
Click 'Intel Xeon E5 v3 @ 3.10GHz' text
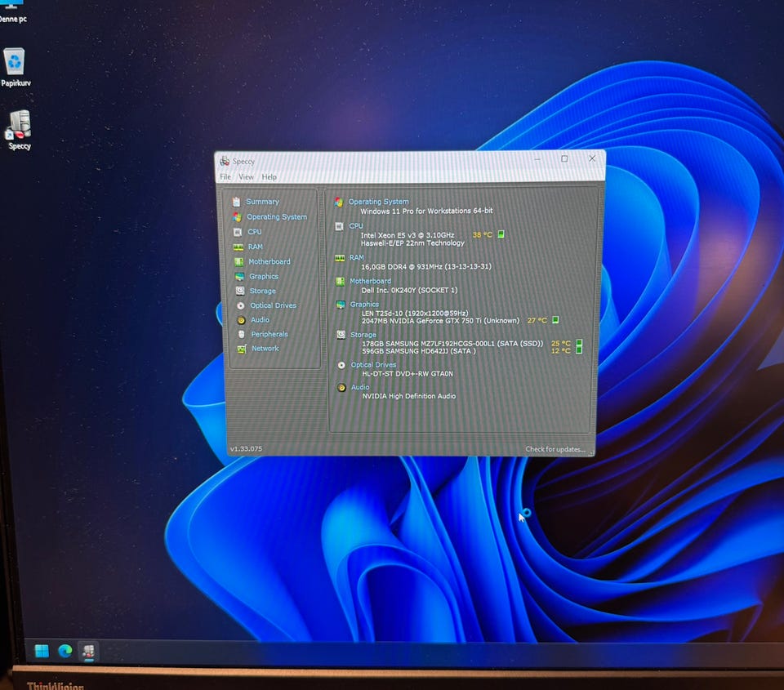tap(408, 235)
